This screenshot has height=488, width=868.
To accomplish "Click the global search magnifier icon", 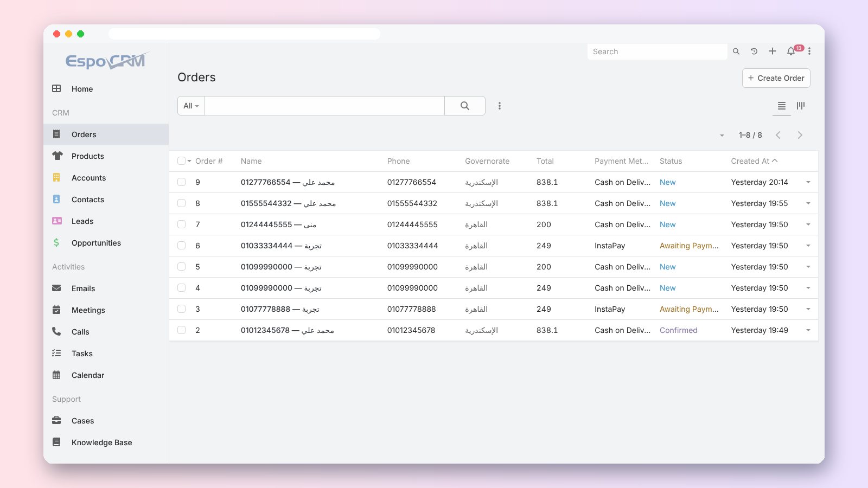I will click(x=736, y=52).
